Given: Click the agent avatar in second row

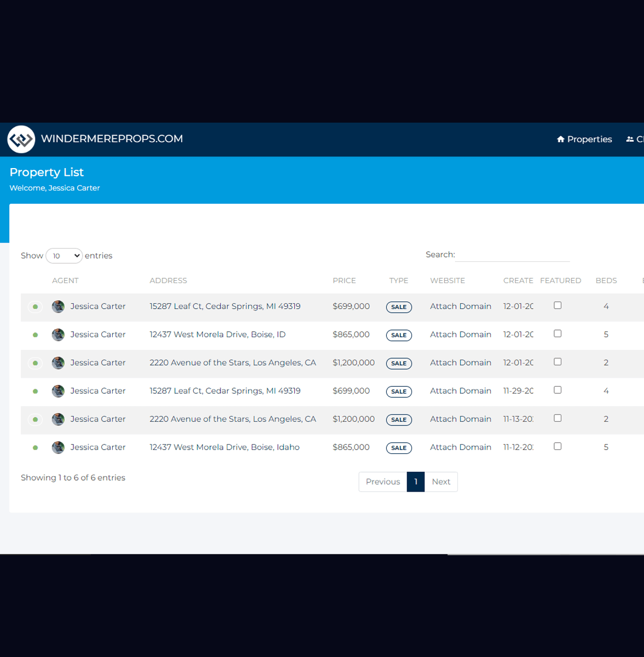Looking at the screenshot, I should [58, 335].
